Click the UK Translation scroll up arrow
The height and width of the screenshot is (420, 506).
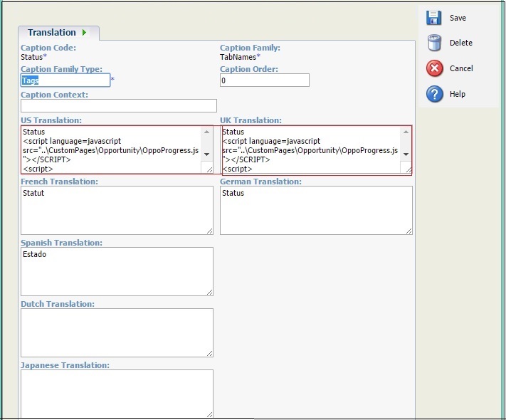coord(406,132)
